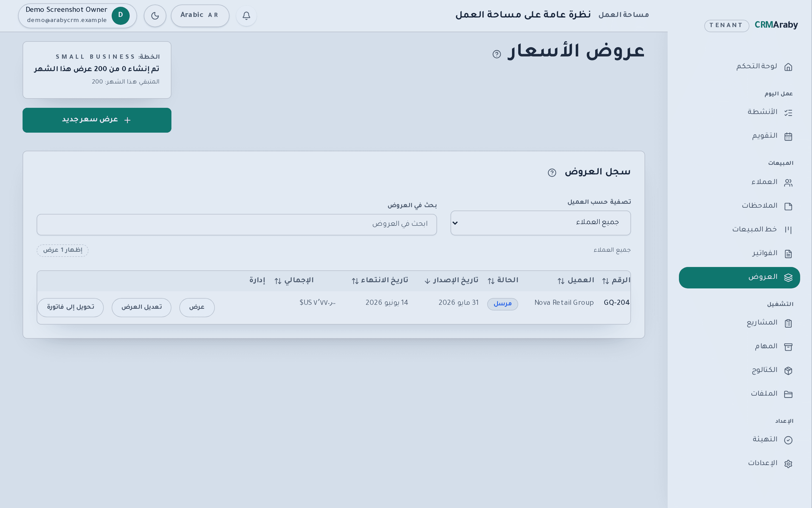Sort by تاريخ الإصدار down arrow
812x508 pixels.
427,281
